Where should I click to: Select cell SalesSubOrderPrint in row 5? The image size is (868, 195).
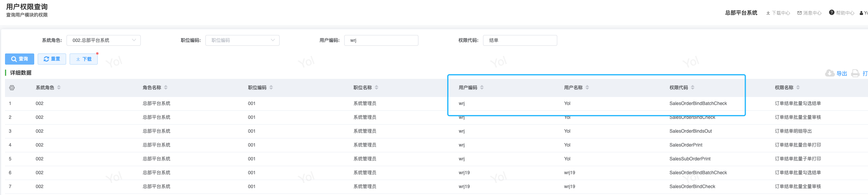pos(690,159)
